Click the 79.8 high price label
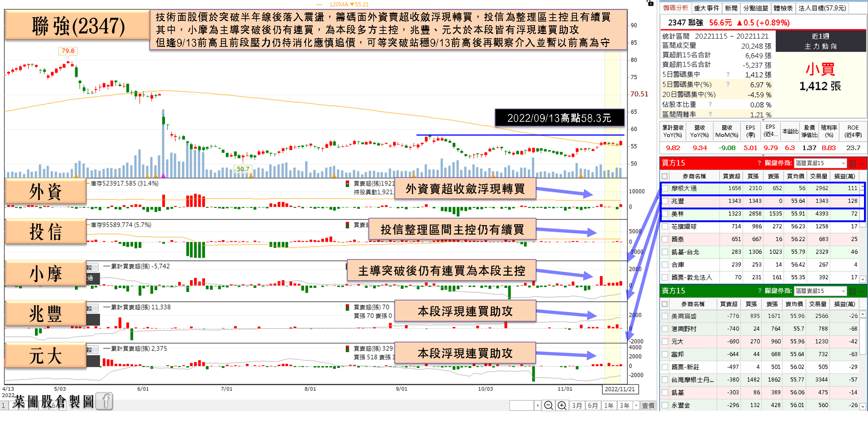Screen dimensions: 868x421 [68, 51]
